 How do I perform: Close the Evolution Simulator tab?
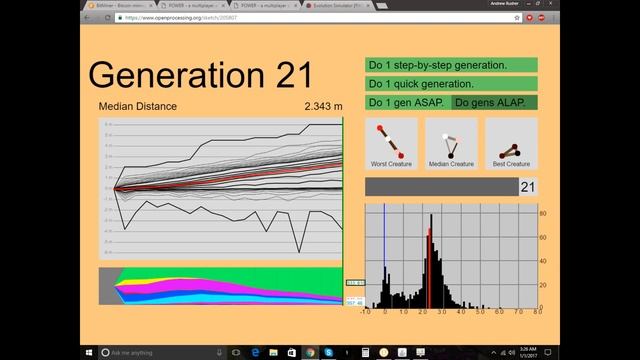click(368, 6)
